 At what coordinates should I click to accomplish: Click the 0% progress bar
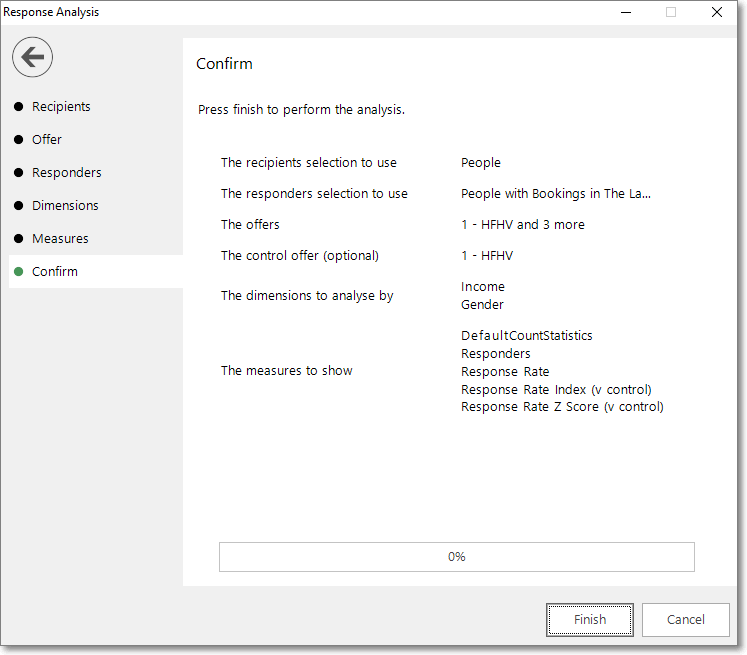click(x=456, y=557)
